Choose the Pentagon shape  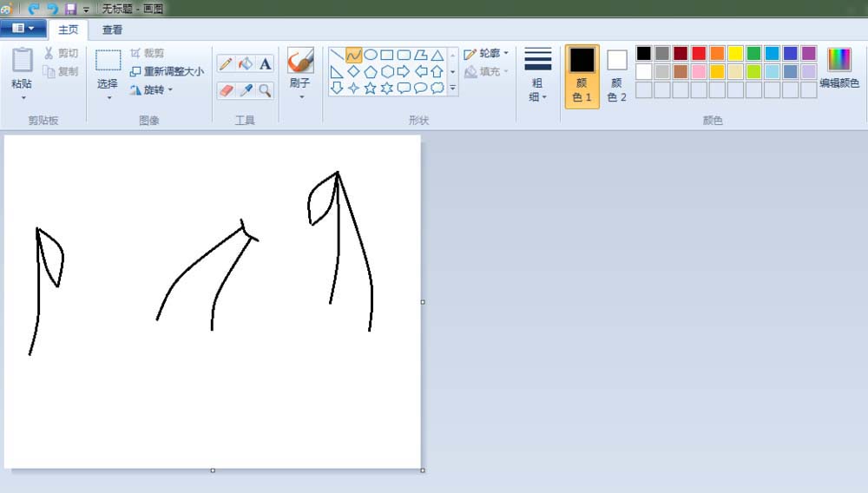pyautogui.click(x=371, y=71)
